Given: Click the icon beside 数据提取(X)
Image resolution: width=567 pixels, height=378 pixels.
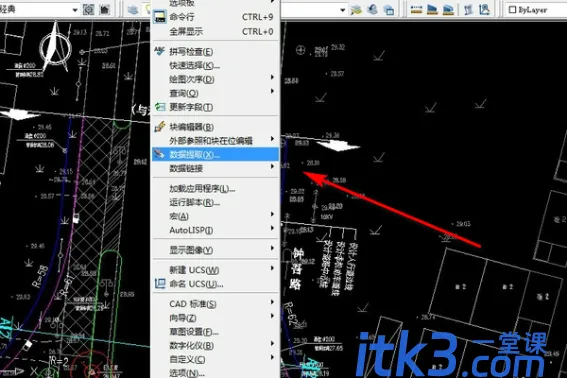Looking at the screenshot, I should click(159, 154).
